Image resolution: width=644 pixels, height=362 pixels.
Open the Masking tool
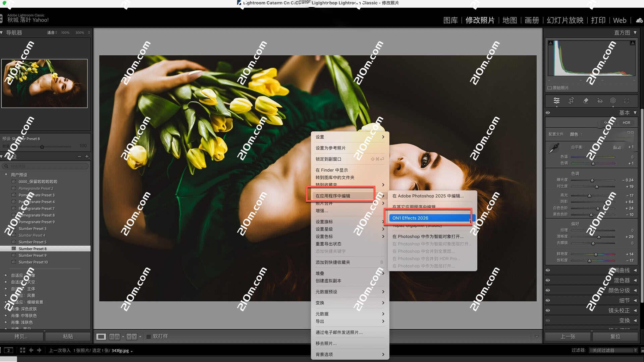click(613, 101)
